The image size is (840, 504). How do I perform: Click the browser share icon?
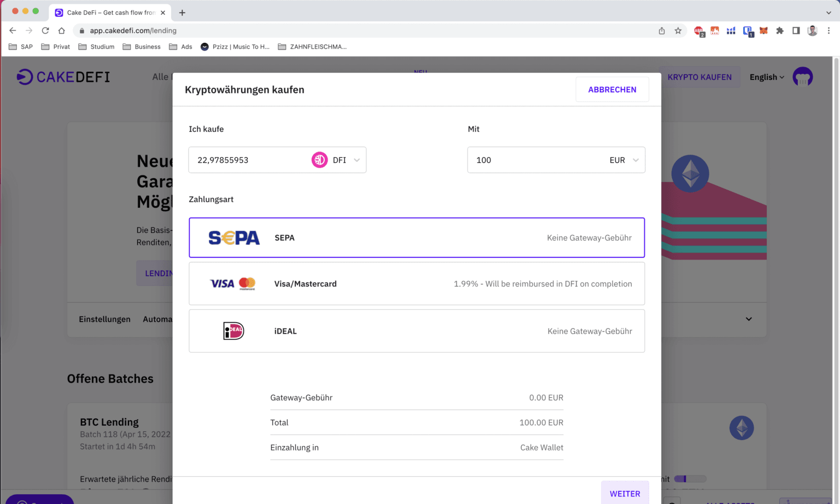[x=662, y=31]
